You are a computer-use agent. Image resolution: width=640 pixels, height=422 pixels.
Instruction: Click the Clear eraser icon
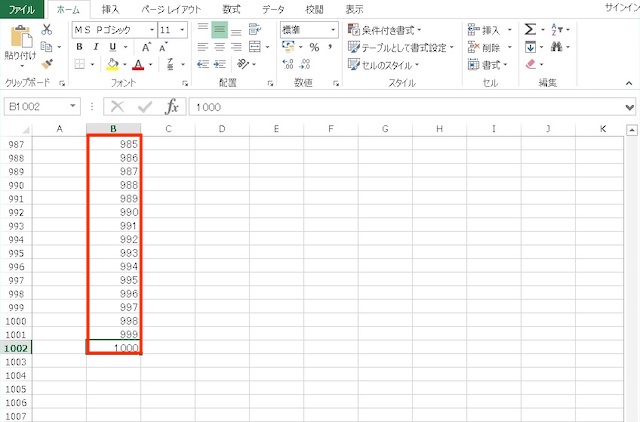pyautogui.click(x=531, y=64)
